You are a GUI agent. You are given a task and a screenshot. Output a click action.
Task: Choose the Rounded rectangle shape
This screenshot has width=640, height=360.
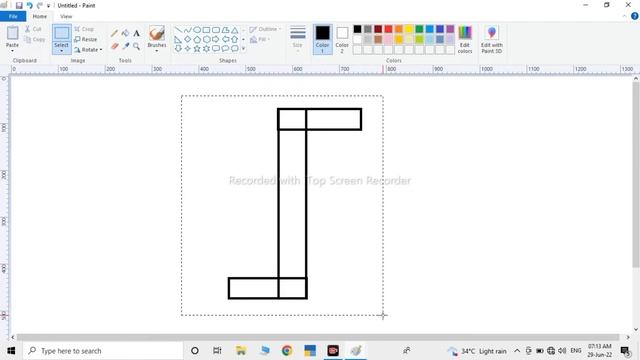point(216,30)
